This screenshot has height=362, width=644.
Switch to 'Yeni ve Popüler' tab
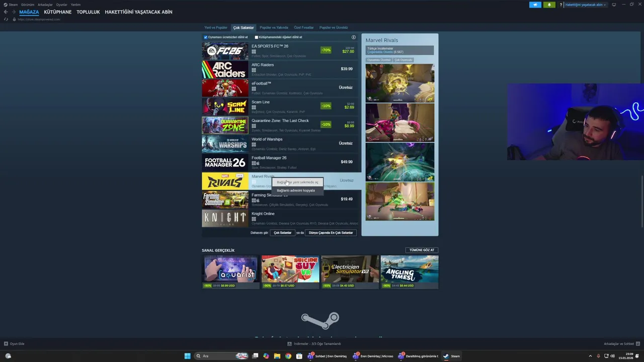point(216,28)
